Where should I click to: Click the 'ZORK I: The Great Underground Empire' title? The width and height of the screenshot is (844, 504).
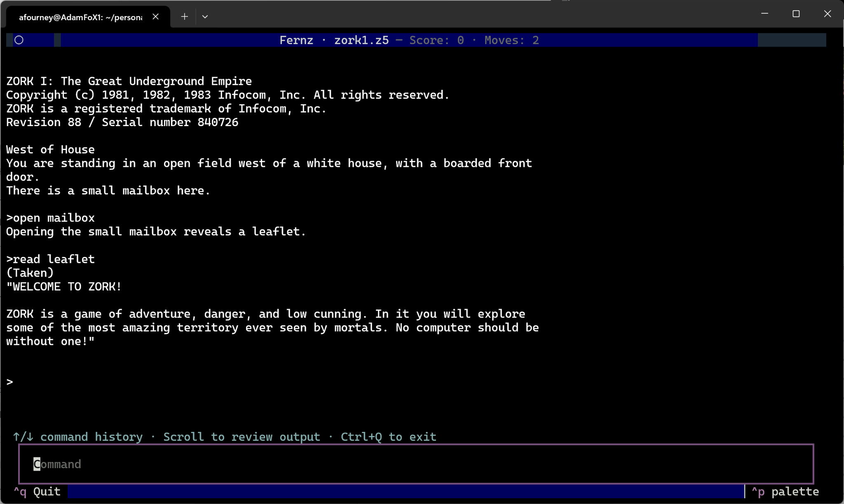pyautogui.click(x=129, y=81)
